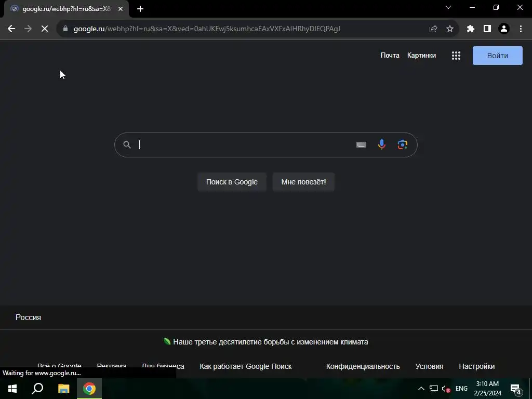Viewport: 532px width, 399px height.
Task: Open Почта link
Action: [x=390, y=55]
